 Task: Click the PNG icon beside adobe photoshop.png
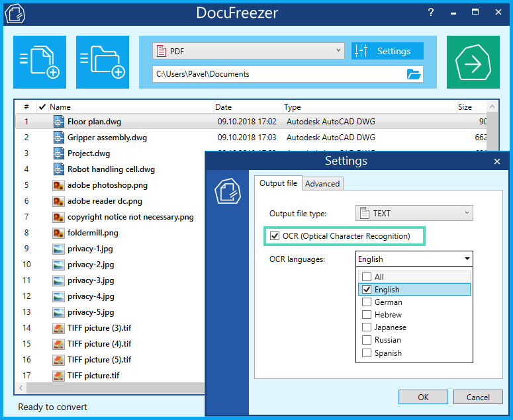(58, 185)
